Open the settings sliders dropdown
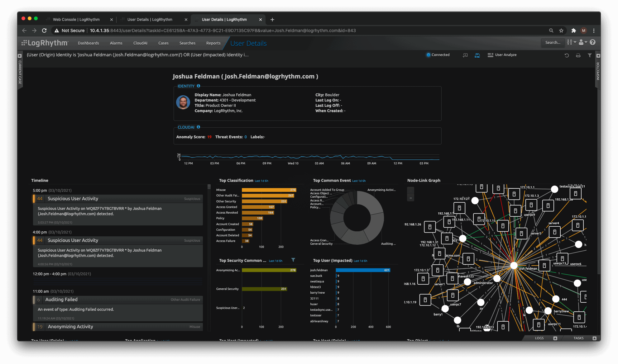The image size is (618, 364). 571,42
